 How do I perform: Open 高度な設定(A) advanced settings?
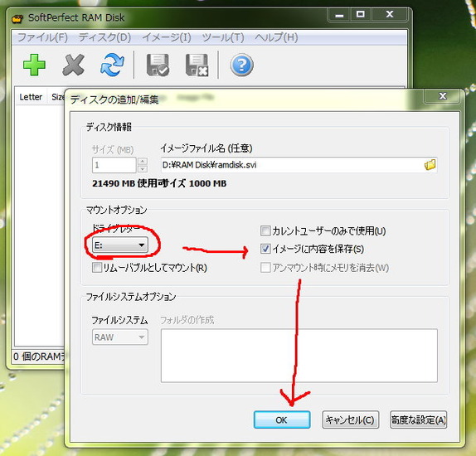coord(418,420)
